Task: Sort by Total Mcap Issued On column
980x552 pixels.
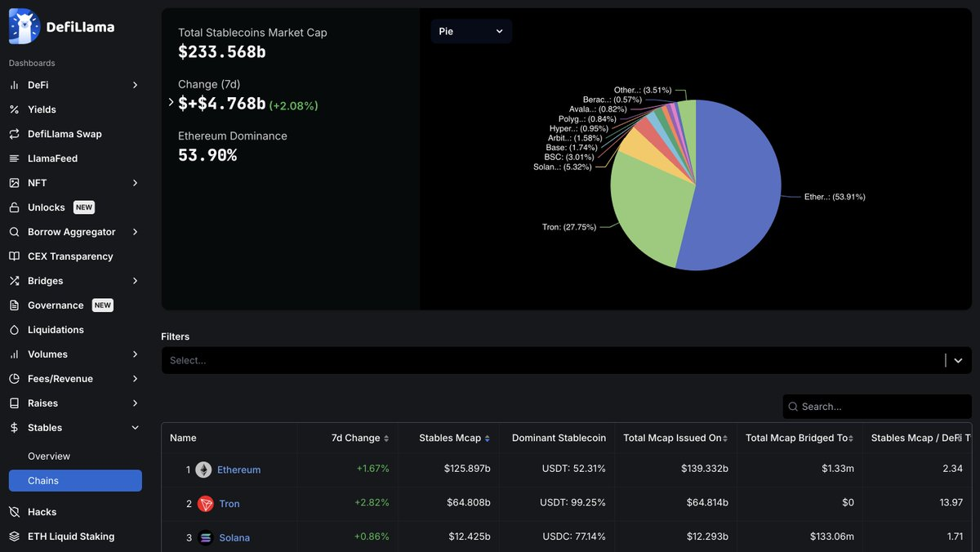Action: pyautogui.click(x=675, y=438)
